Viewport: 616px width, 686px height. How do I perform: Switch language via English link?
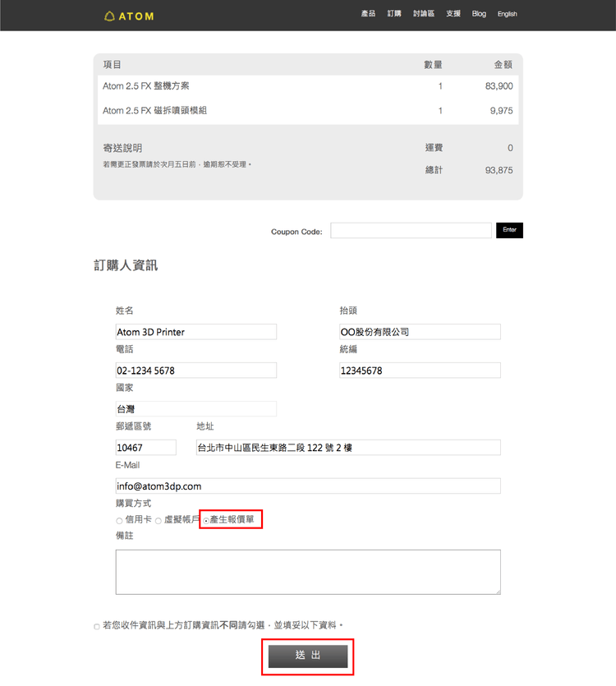click(507, 14)
